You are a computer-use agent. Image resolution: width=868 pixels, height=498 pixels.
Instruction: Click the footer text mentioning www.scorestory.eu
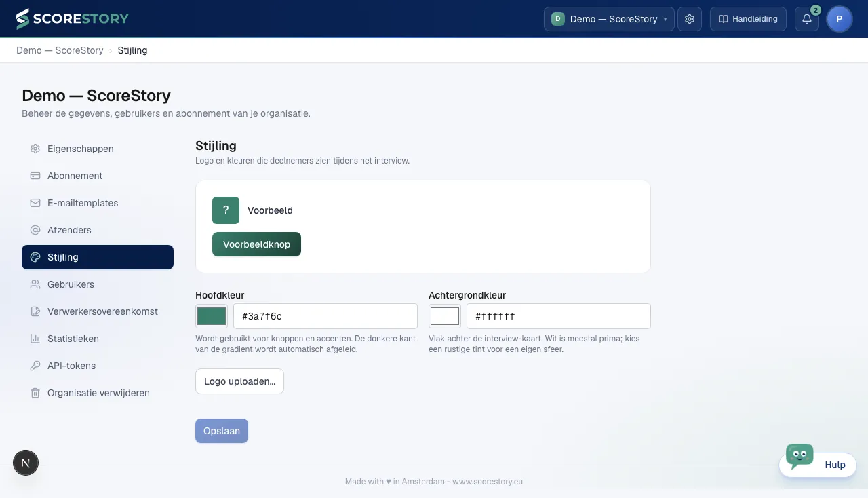(x=434, y=482)
